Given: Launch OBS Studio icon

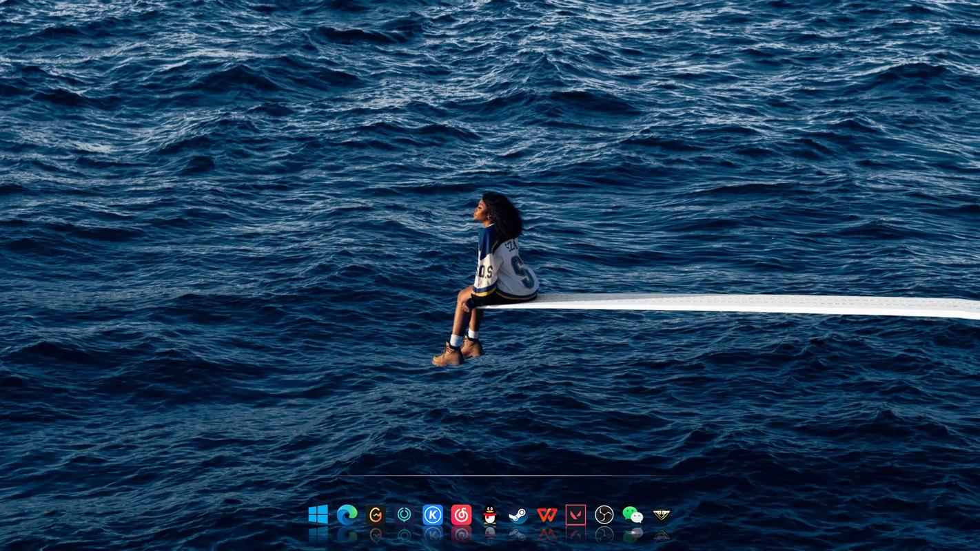Looking at the screenshot, I should (x=604, y=514).
